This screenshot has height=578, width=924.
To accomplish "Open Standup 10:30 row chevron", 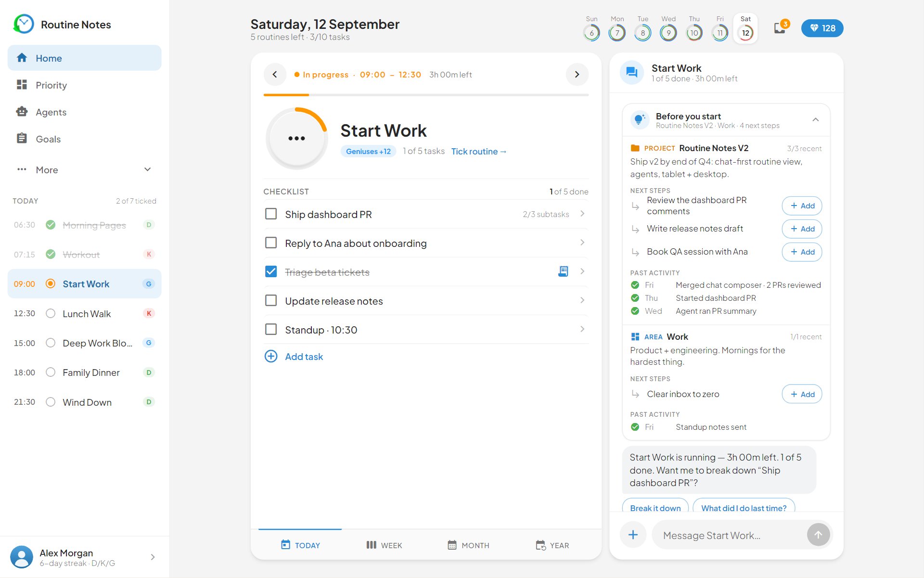I will [582, 329].
